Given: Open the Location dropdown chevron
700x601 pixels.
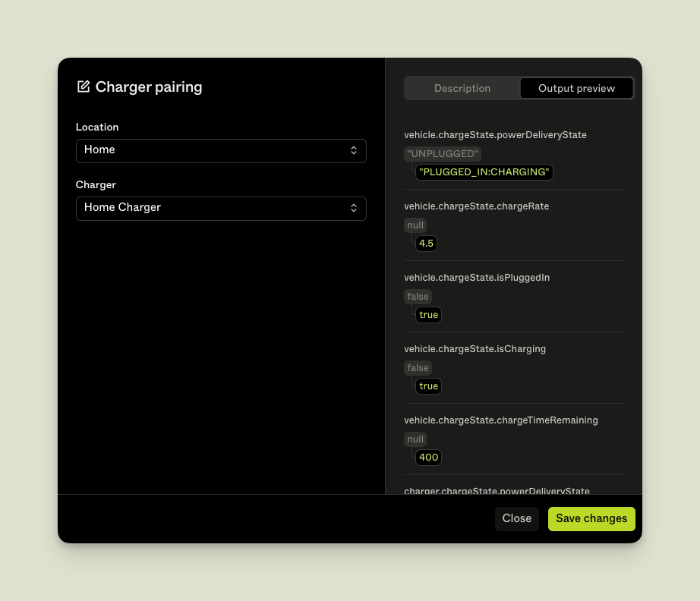Looking at the screenshot, I should (355, 150).
